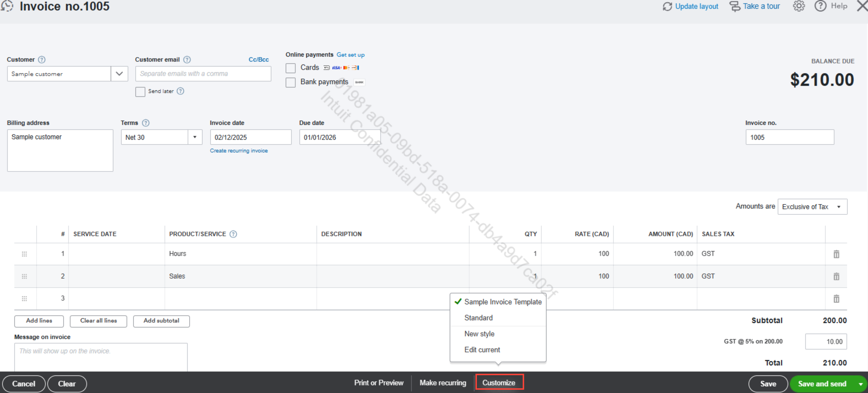
Task: Click the Product/Service help icon
Action: pos(233,234)
